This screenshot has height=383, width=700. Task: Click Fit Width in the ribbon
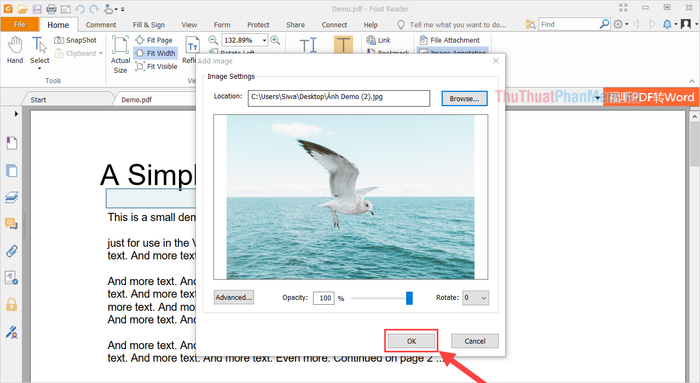point(155,53)
